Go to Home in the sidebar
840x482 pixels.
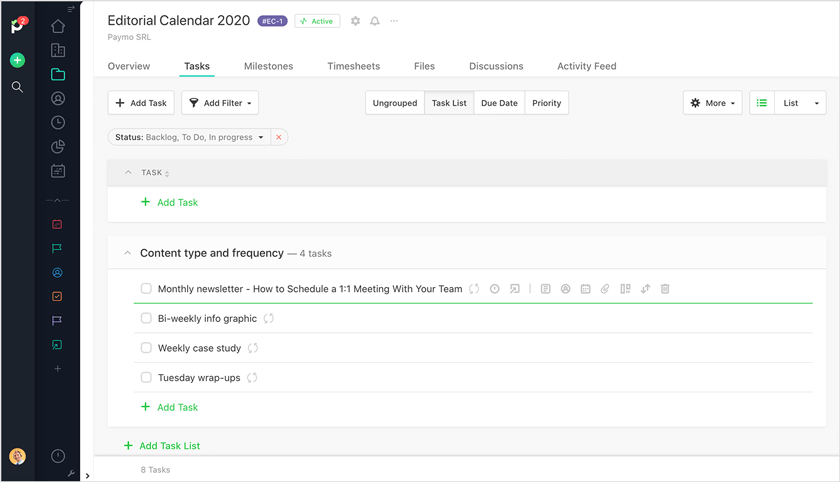[58, 26]
